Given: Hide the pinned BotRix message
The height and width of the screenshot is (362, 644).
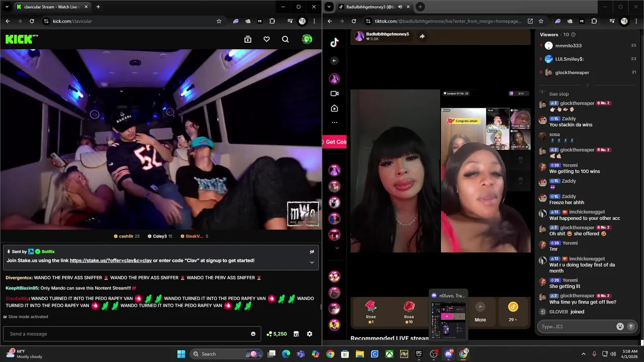Looking at the screenshot, I should tap(311, 251).
